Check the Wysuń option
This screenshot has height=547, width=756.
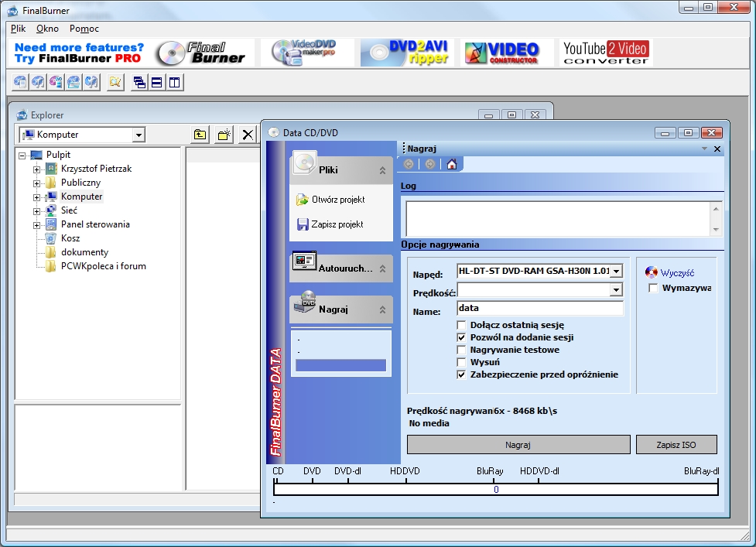click(461, 362)
